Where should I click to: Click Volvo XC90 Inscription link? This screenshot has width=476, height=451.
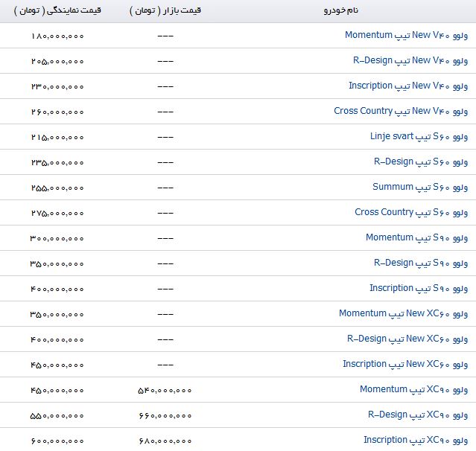(x=416, y=440)
